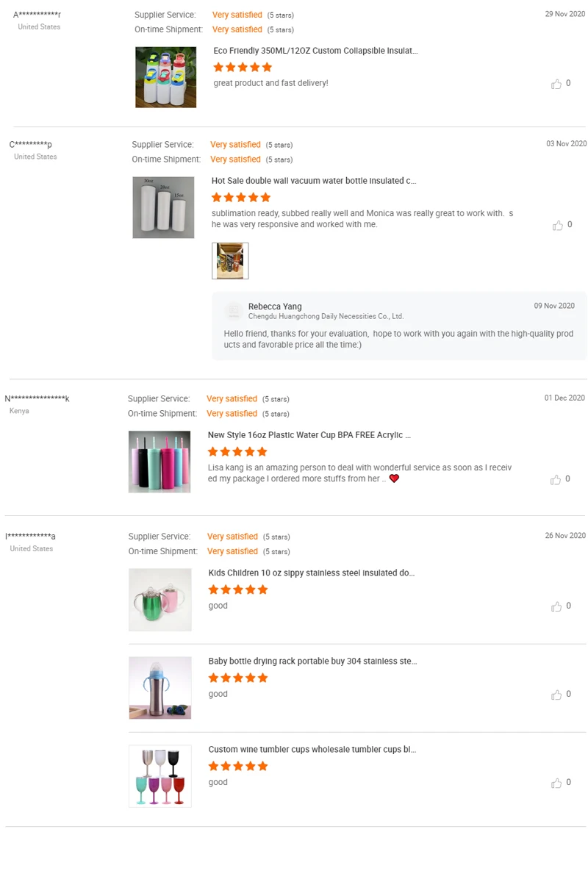Click the green and pink sippy cups thumbnail
Viewport: 588px width, 882px height.
coord(160,600)
